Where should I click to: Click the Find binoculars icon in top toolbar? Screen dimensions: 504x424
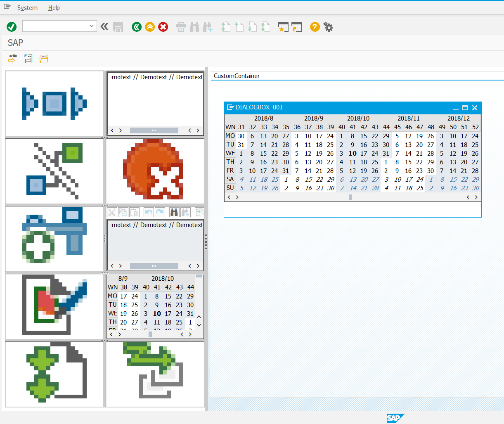point(194,27)
